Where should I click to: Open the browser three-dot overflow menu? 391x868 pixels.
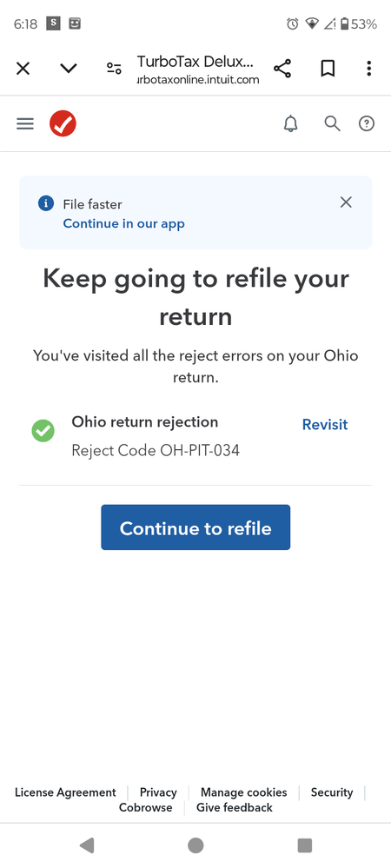click(x=369, y=69)
